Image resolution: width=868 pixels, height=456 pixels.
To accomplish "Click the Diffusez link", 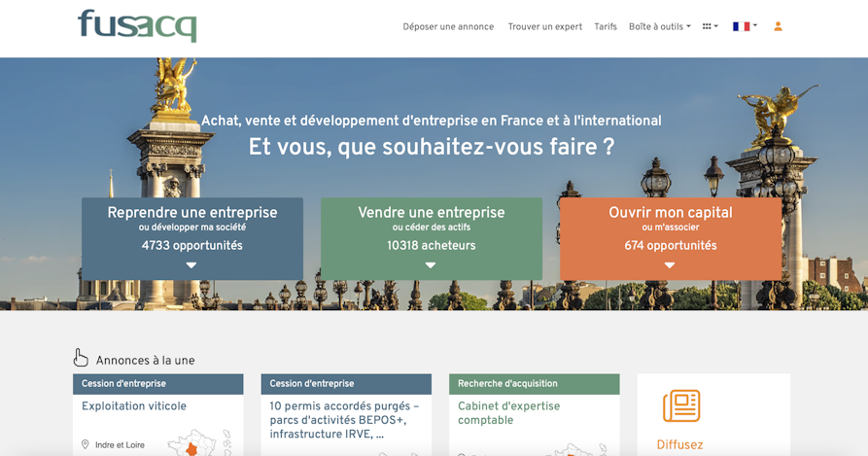I will pos(679,445).
